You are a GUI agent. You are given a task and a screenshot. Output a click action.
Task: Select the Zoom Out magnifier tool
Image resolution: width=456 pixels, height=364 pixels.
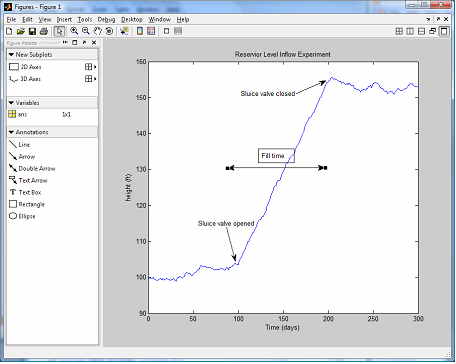click(86, 31)
